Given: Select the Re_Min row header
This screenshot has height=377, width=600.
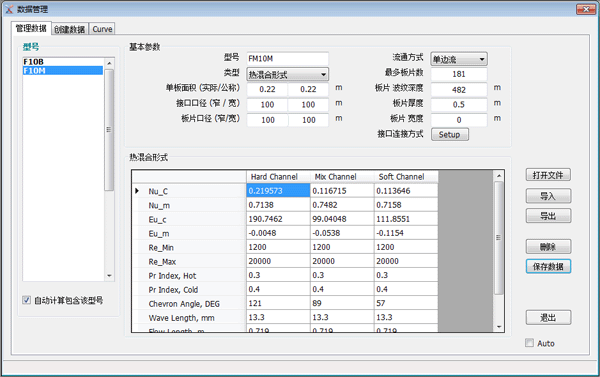Looking at the screenshot, I should tap(189, 247).
